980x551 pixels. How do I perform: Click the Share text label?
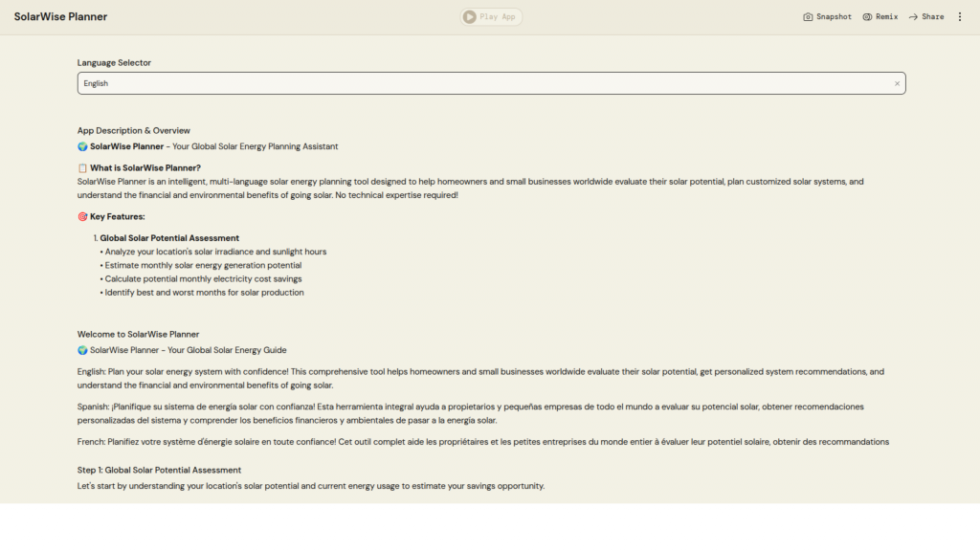pos(932,17)
